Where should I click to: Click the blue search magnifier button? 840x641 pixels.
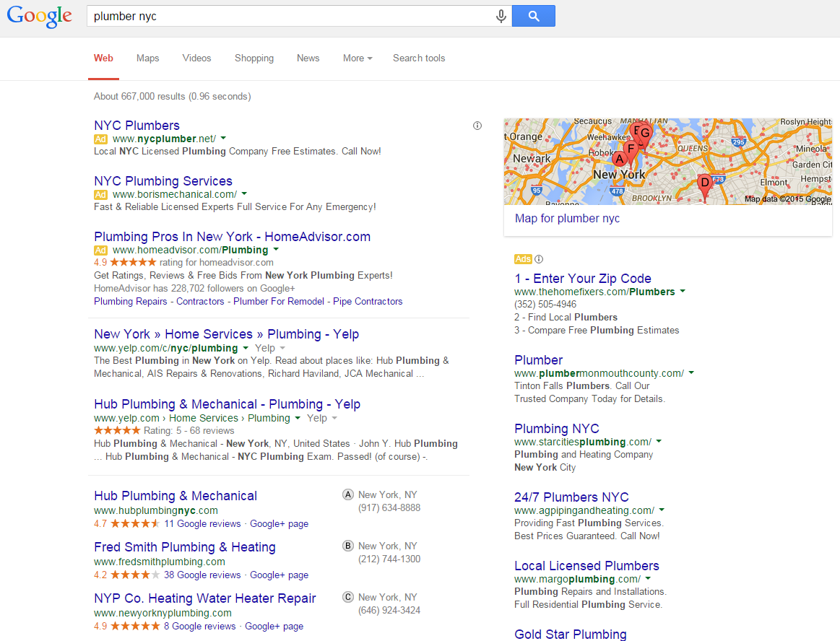534,16
